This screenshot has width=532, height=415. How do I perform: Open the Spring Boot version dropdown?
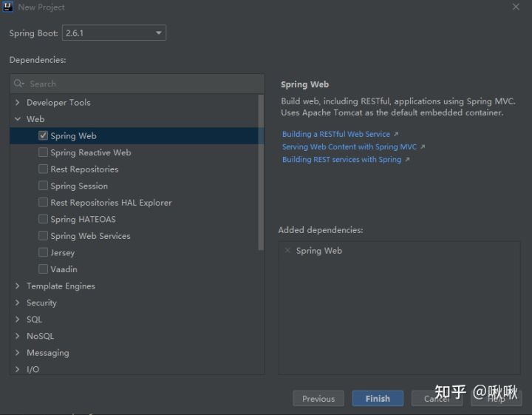[114, 33]
